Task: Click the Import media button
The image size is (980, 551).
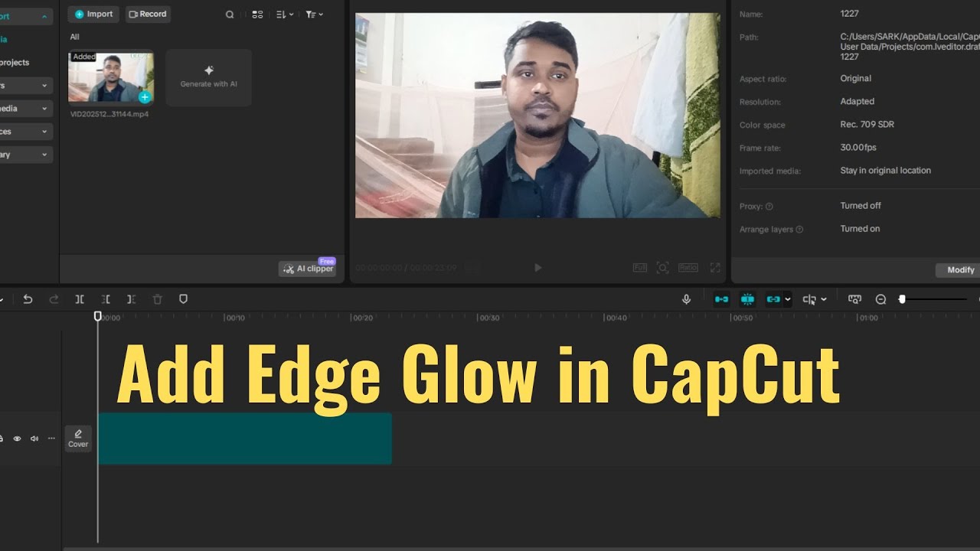Action: point(93,14)
